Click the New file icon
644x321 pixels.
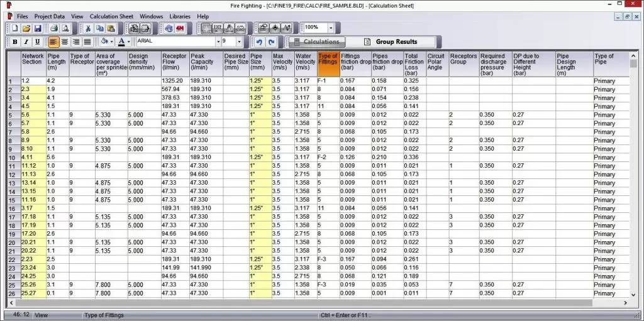15,28
